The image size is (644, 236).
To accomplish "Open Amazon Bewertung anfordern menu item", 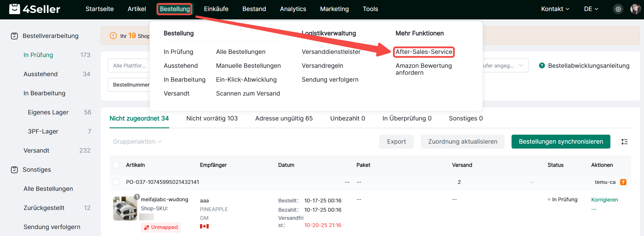I will tap(423, 69).
